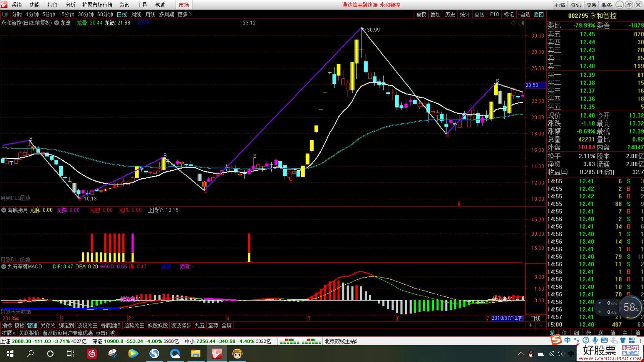Click green-red server status indicator
The height and width of the screenshot is (362, 644).
pyautogui.click(x=300, y=342)
